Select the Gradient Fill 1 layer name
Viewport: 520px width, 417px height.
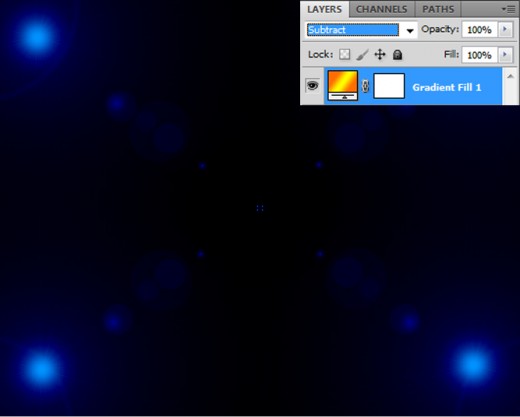(447, 87)
